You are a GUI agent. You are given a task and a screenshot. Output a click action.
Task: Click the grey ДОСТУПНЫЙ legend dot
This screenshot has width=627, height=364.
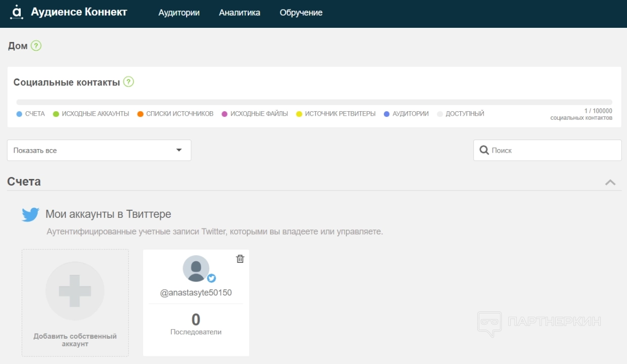(440, 114)
